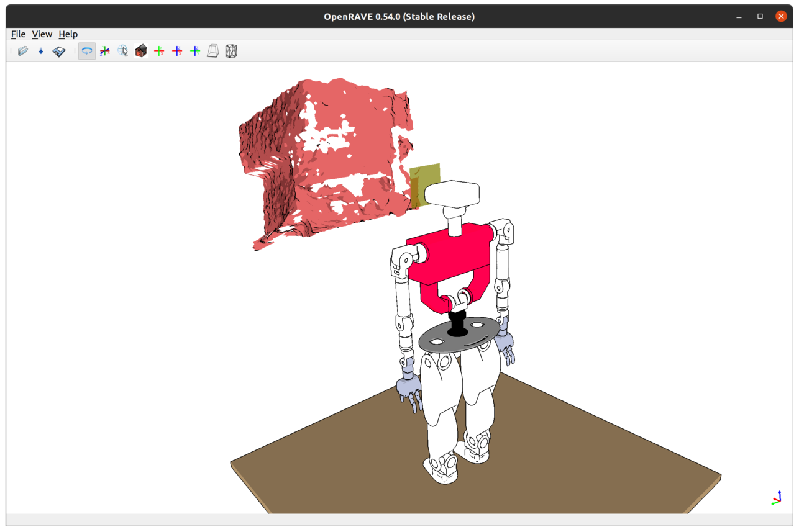Minimize the OpenRAVE window
This screenshot has height=532, width=799.
(x=739, y=17)
